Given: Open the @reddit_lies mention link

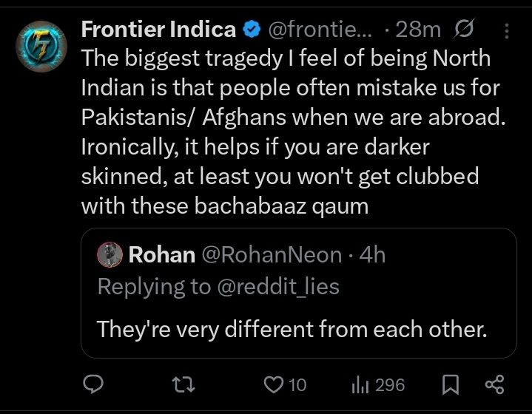Looking at the screenshot, I should click(x=277, y=287).
